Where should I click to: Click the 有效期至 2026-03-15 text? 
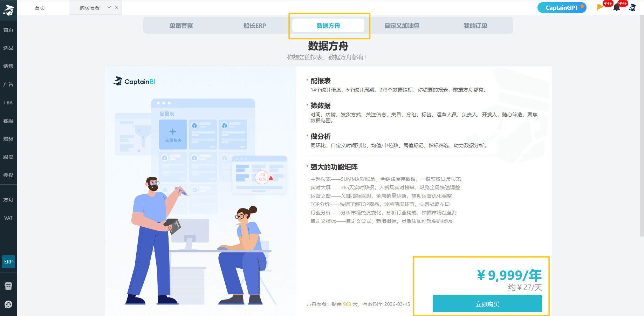386,304
